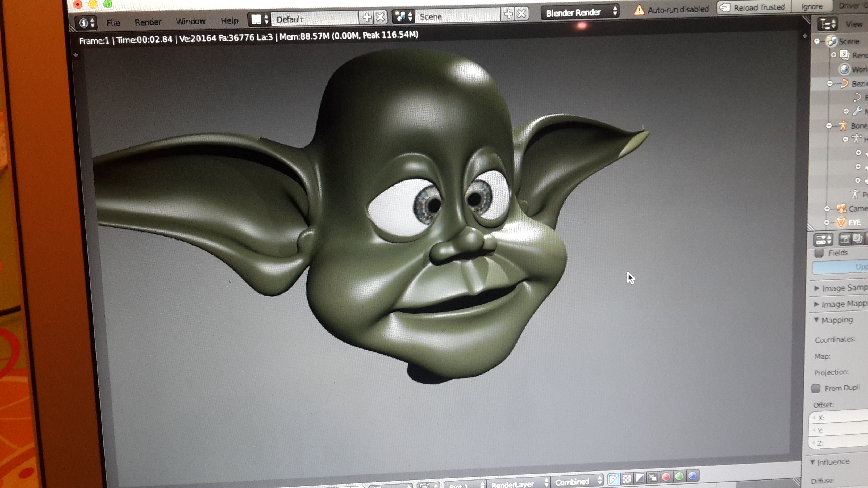The height and width of the screenshot is (488, 868).
Task: Select the checkered Color channel display icon
Action: [627, 478]
